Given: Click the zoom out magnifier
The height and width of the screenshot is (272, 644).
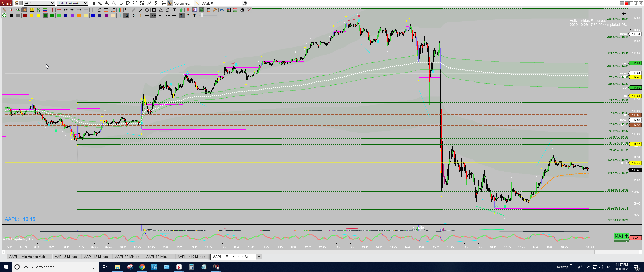Looking at the screenshot, I should click(x=114, y=3).
